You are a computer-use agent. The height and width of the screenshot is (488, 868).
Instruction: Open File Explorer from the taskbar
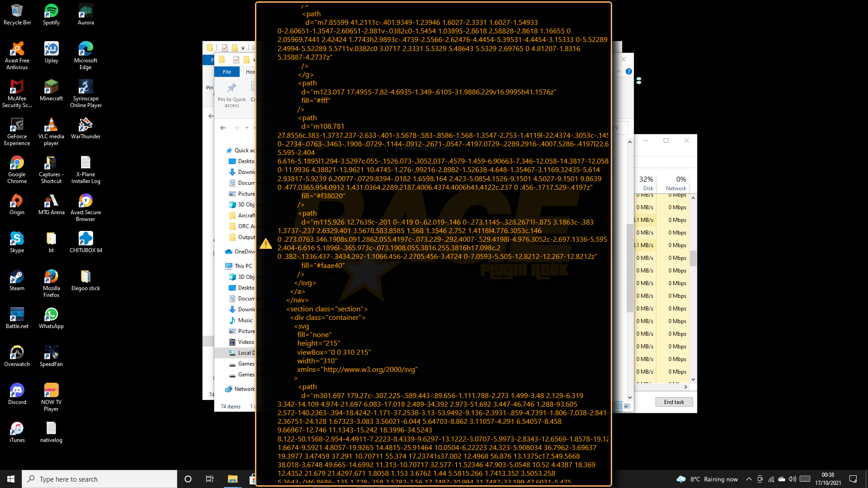(232, 479)
